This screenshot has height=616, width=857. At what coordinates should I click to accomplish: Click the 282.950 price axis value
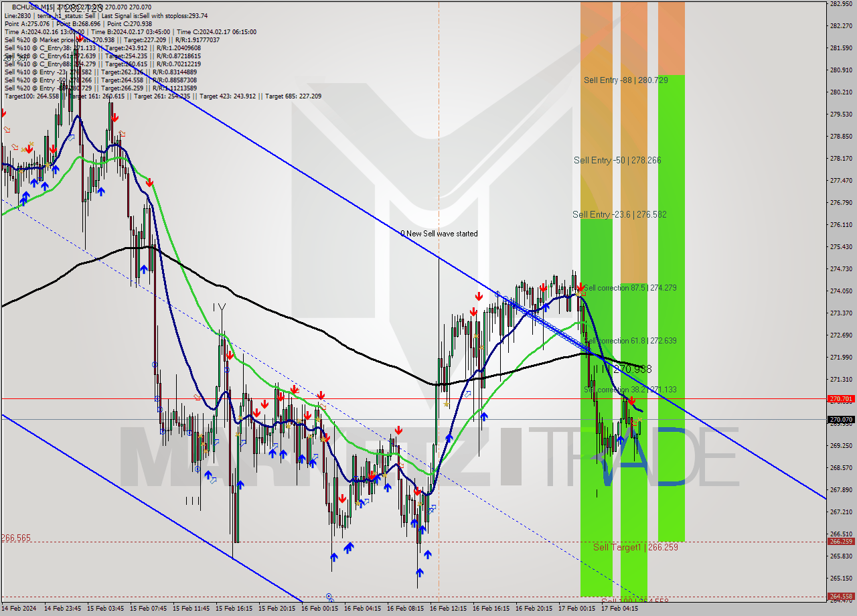[841, 4]
